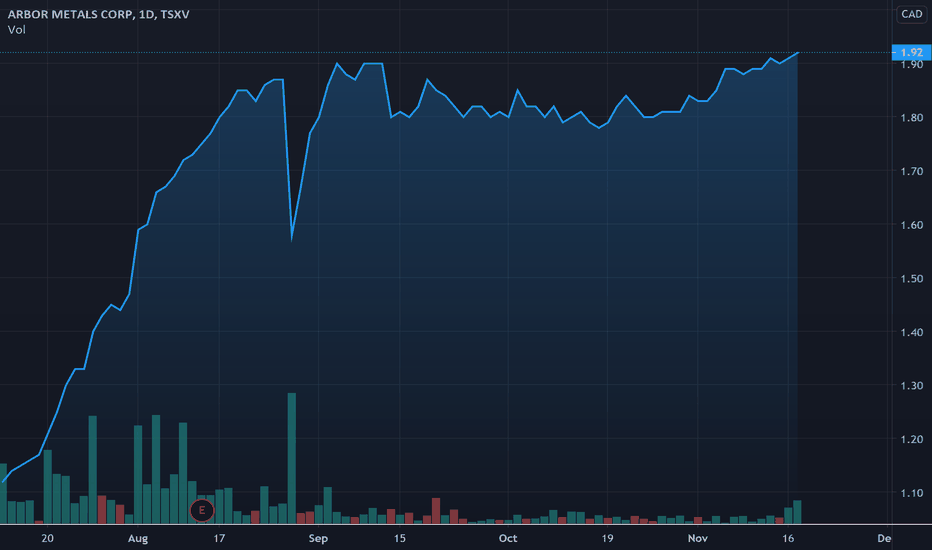932x550 pixels.
Task: Click the 1.10 price axis label
Action: 912,493
